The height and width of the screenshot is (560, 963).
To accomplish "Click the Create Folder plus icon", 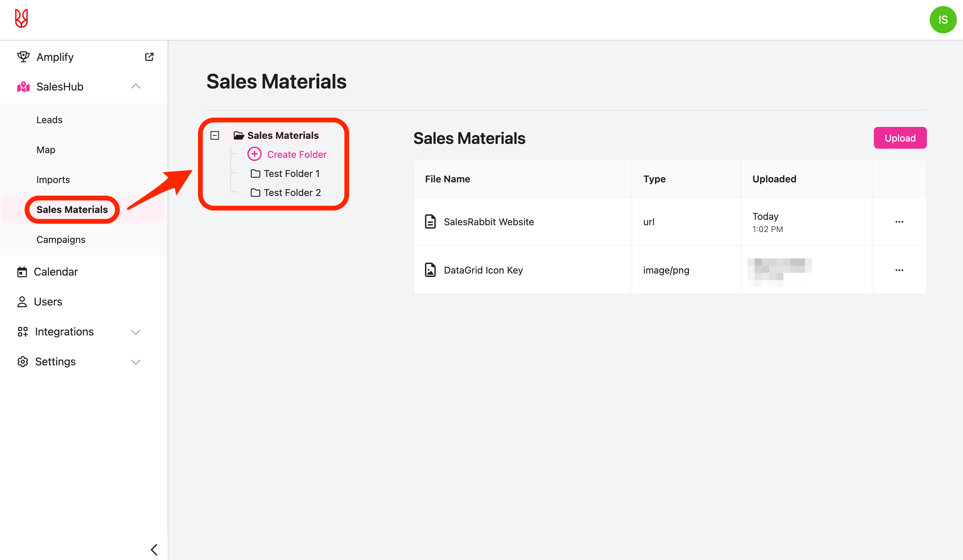I will [x=255, y=154].
